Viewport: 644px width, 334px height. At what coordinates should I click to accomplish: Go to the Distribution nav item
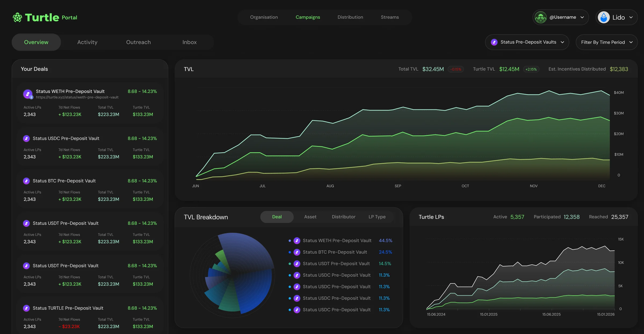coord(350,17)
